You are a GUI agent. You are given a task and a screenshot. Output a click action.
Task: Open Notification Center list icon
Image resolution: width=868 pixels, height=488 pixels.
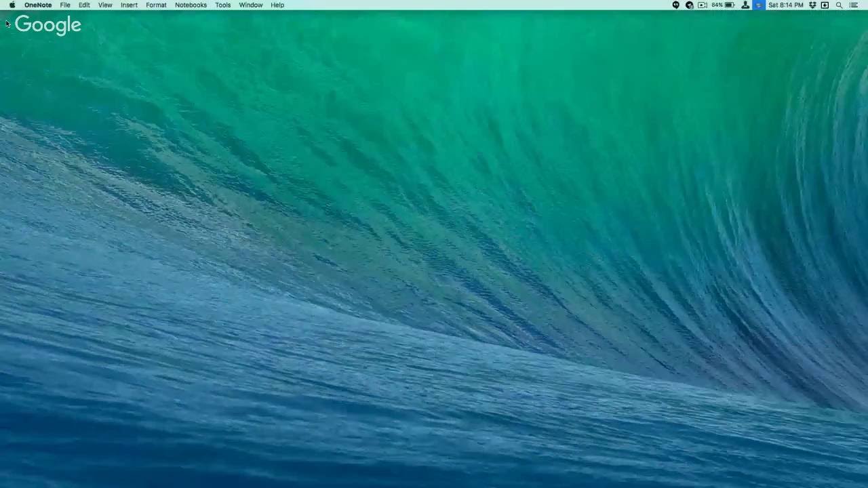tap(853, 5)
